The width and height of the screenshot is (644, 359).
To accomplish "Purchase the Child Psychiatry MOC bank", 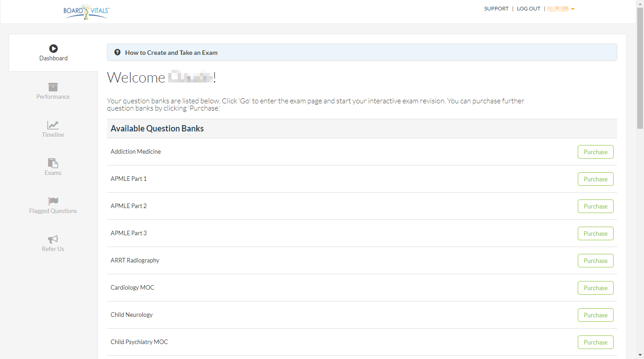I will 595,342.
